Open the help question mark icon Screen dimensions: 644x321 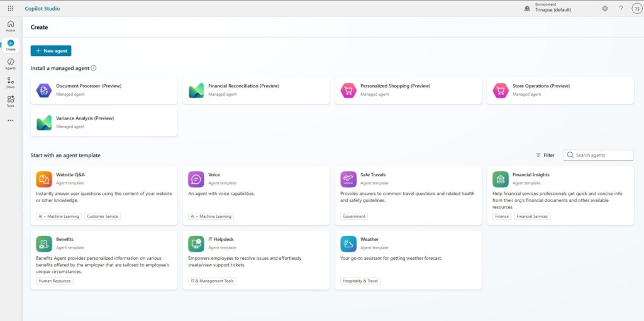tap(621, 8)
